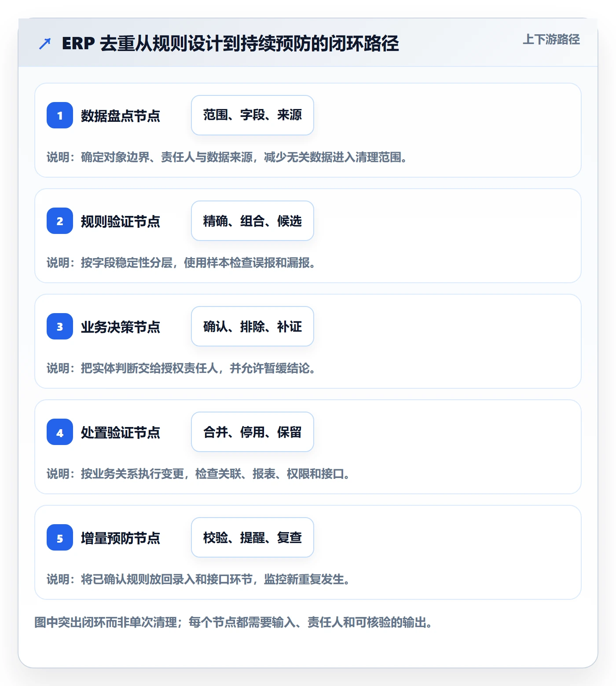Select the number 4 step badge
The width and height of the screenshot is (616, 686).
click(60, 432)
